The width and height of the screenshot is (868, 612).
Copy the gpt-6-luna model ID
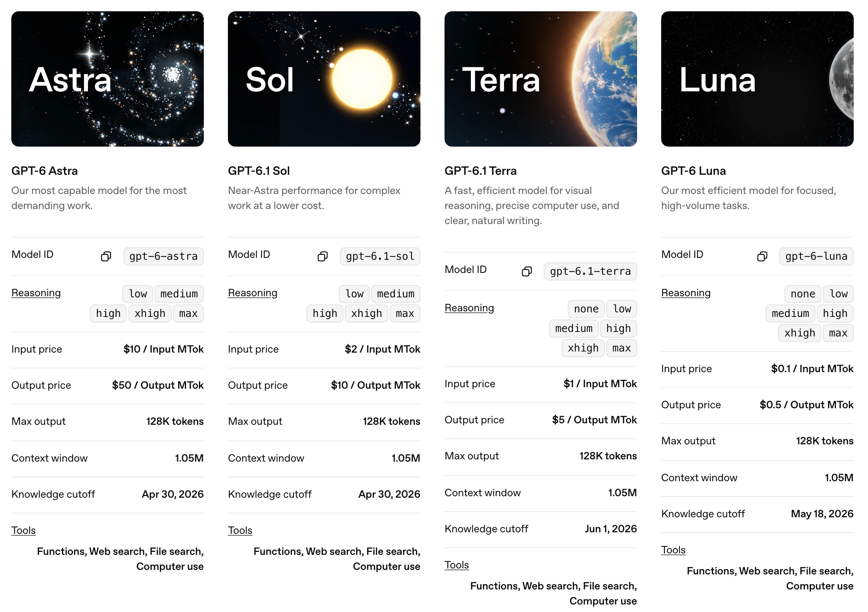(x=762, y=256)
